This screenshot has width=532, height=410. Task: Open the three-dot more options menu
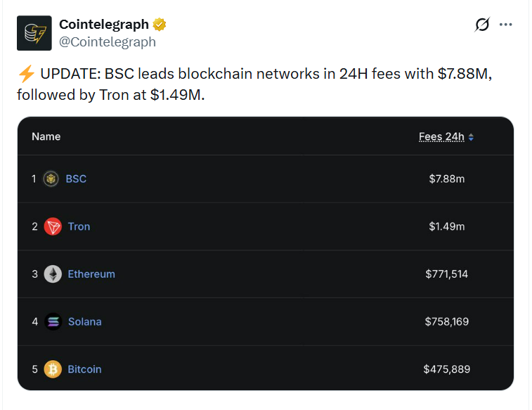[505, 25]
